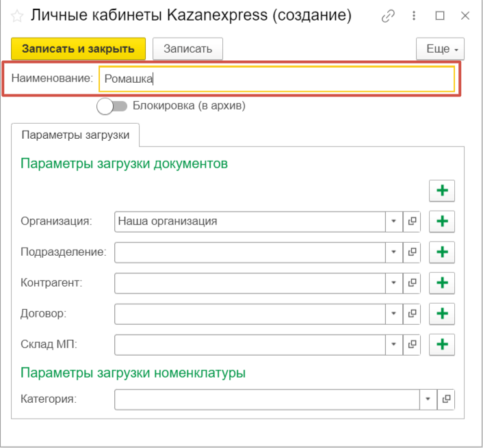Open the Категория item card icon
This screenshot has width=483, height=448.
(x=446, y=399)
